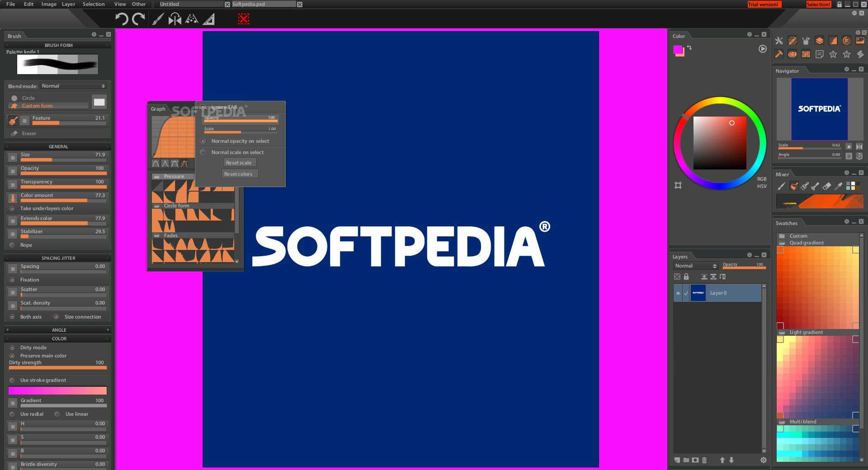Image resolution: width=868 pixels, height=470 pixels.
Task: Toggle Use stroke gradient
Action: click(x=12, y=380)
